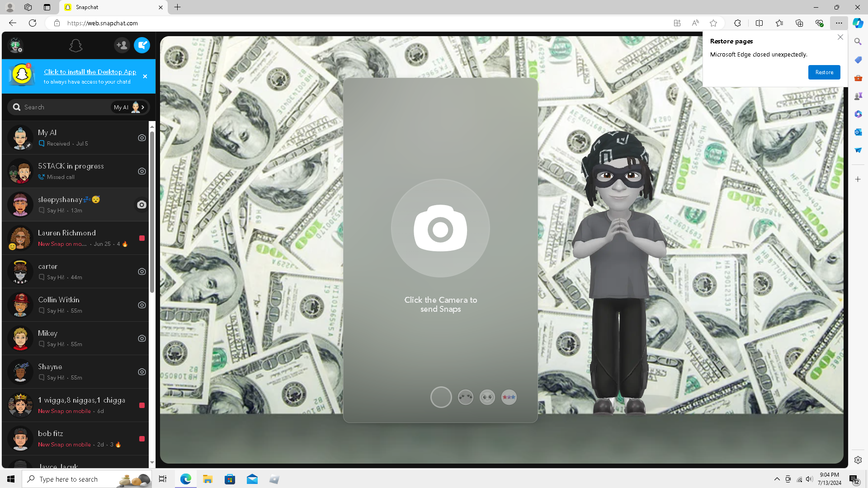
Task: Open camera icon beside Mikey
Action: [x=142, y=338]
